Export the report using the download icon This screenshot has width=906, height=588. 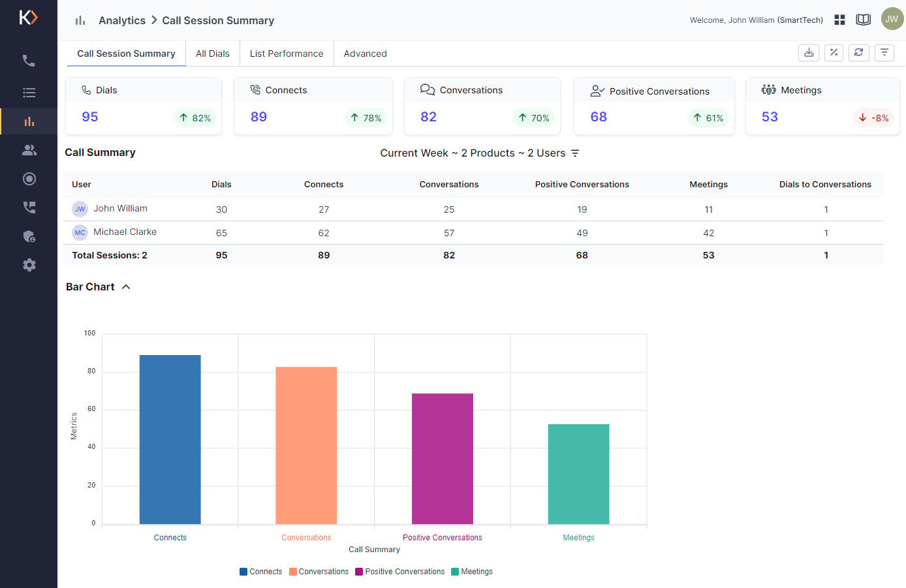pos(808,52)
